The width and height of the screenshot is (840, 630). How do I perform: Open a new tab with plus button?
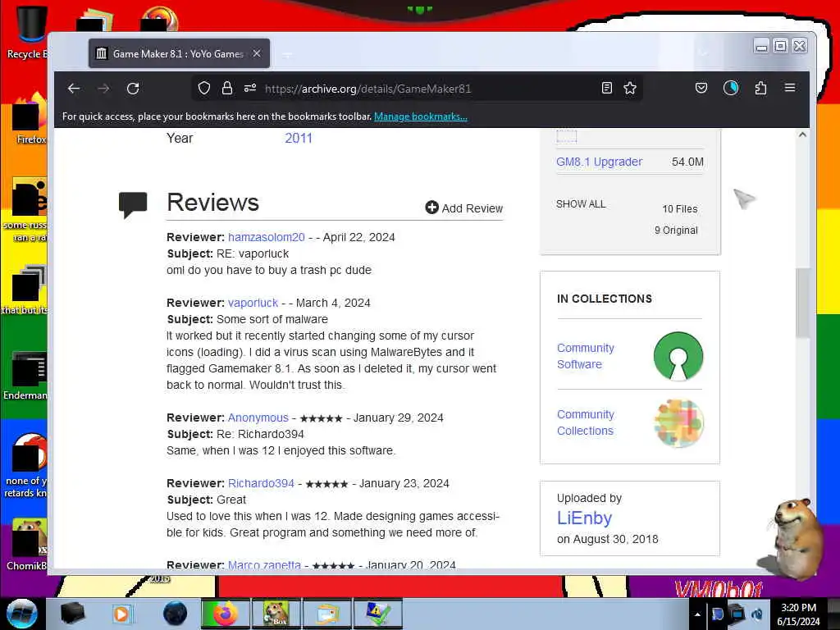287,54
